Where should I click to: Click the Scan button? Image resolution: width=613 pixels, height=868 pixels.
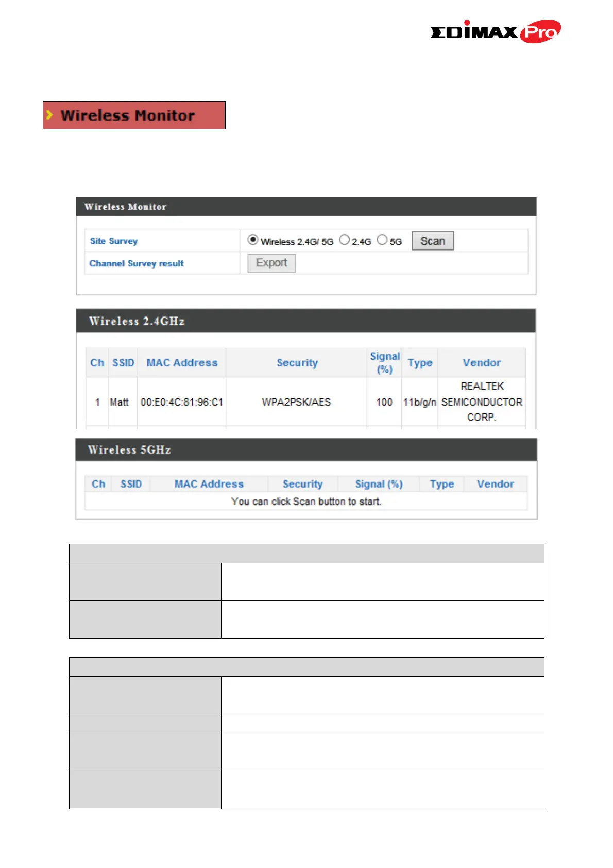click(x=433, y=241)
